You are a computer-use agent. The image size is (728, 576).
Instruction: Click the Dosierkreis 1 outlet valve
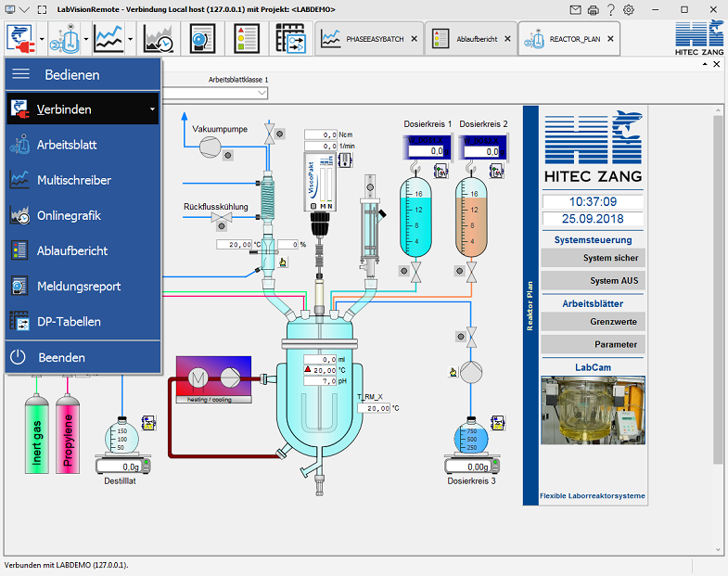coord(416,272)
